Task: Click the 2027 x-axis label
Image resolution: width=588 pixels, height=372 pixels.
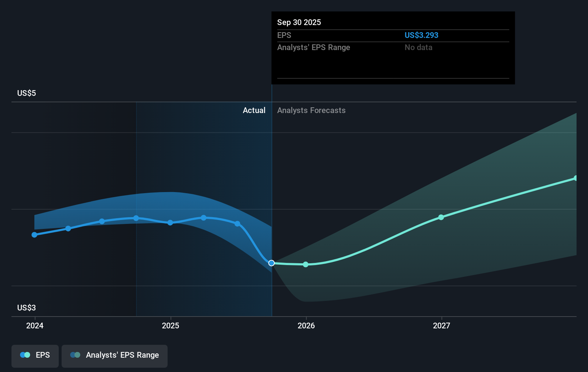Action: pos(442,325)
